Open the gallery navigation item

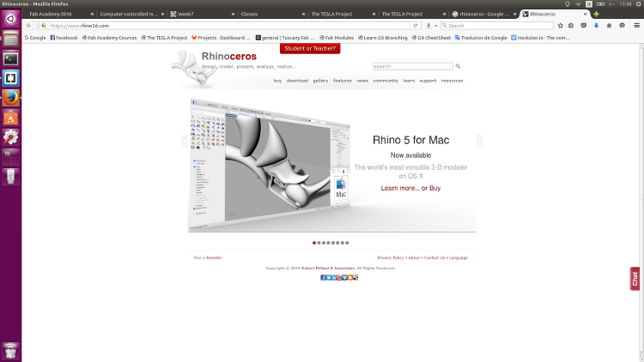click(320, 81)
